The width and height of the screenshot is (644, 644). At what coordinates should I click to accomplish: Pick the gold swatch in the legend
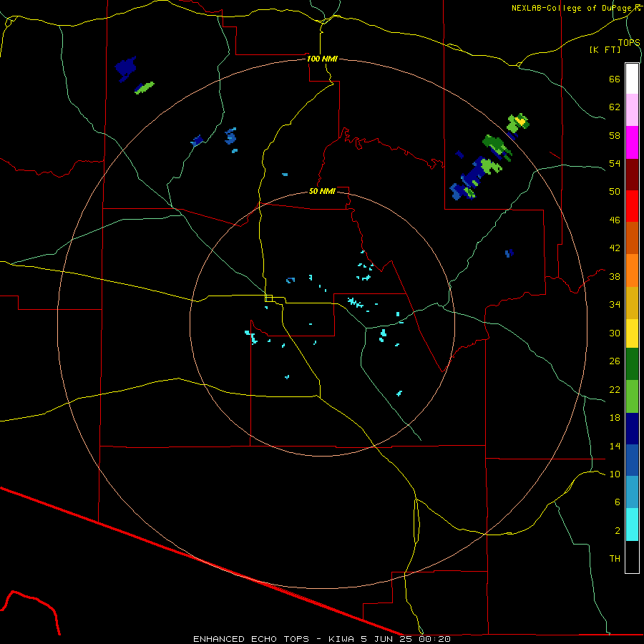632,303
